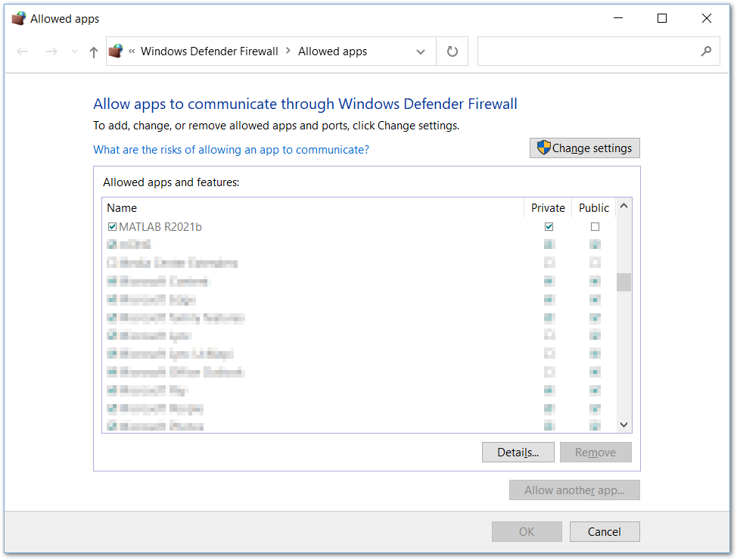The width and height of the screenshot is (737, 560).
Task: Click the UAC shield on Change settings
Action: coord(543,148)
